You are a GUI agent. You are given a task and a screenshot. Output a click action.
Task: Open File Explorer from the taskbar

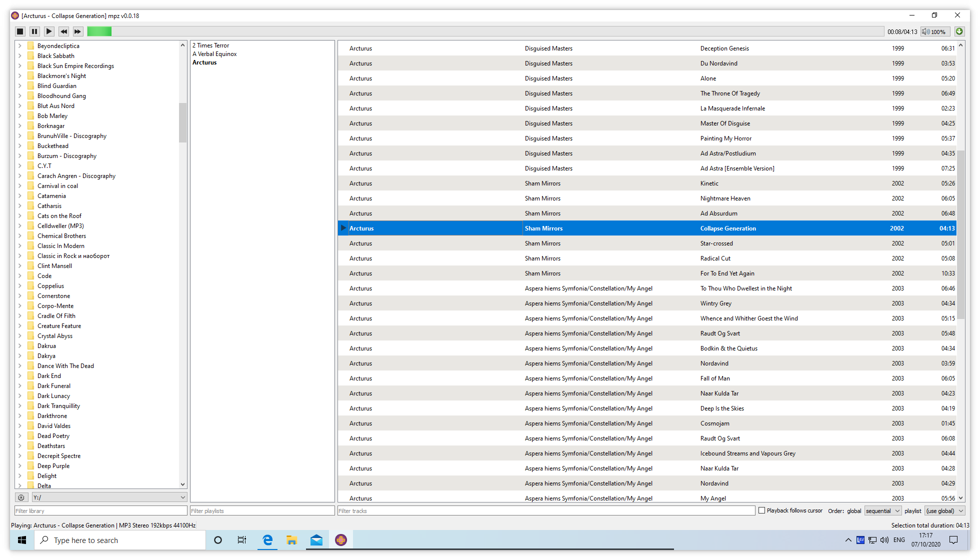pyautogui.click(x=291, y=540)
